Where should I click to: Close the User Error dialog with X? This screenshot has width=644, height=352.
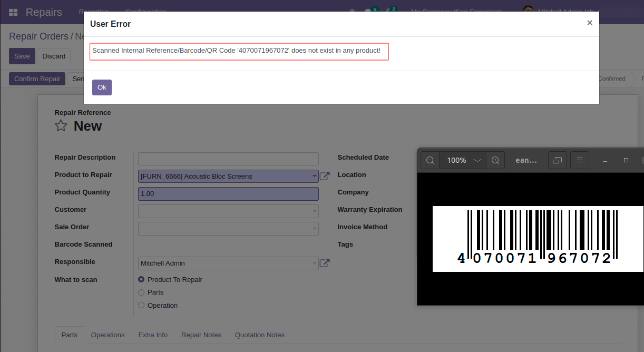pos(589,23)
